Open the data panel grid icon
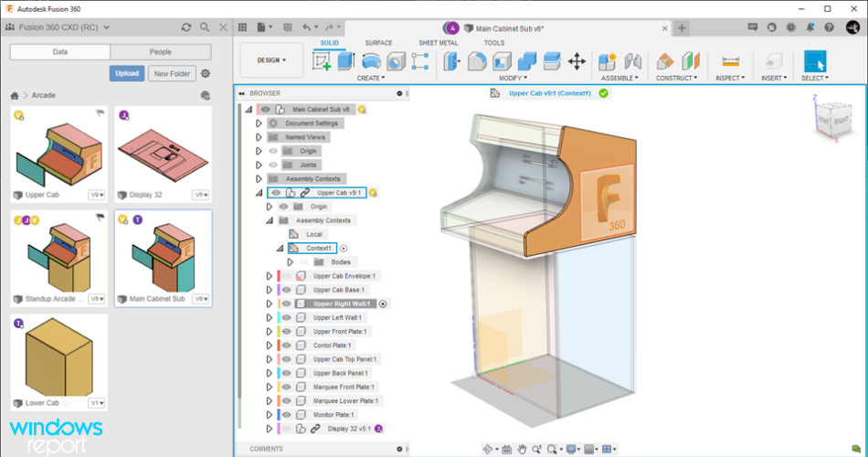 tap(242, 27)
